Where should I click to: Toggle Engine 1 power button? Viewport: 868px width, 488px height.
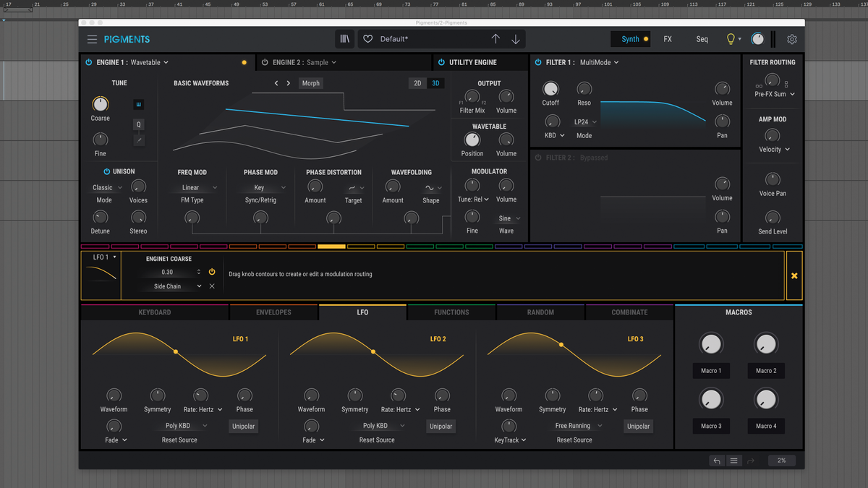click(88, 62)
